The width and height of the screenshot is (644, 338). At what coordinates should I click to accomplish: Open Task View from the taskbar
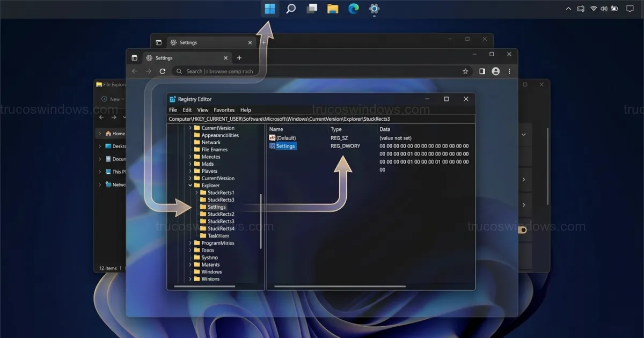click(312, 9)
